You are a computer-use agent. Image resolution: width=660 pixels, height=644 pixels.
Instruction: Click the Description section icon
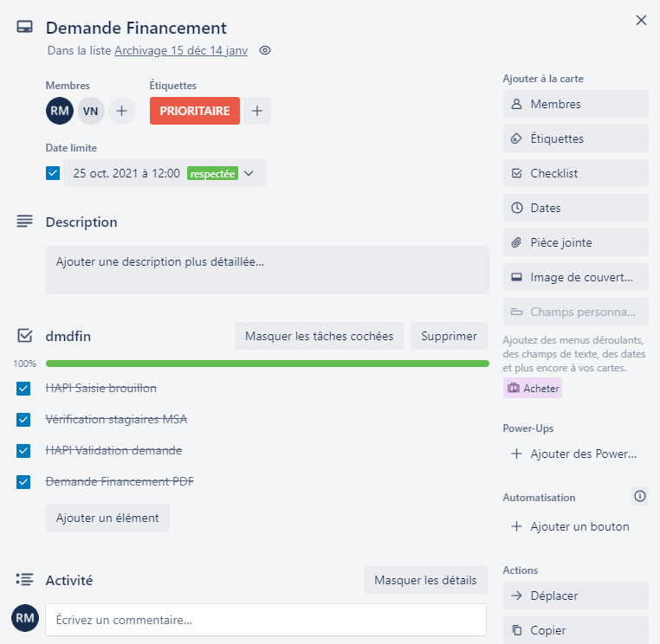click(24, 222)
